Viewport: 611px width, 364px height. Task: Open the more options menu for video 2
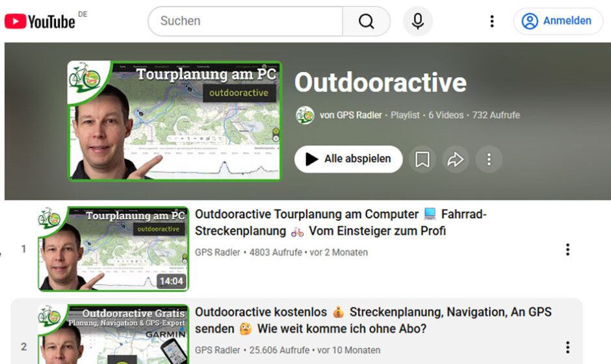[567, 347]
